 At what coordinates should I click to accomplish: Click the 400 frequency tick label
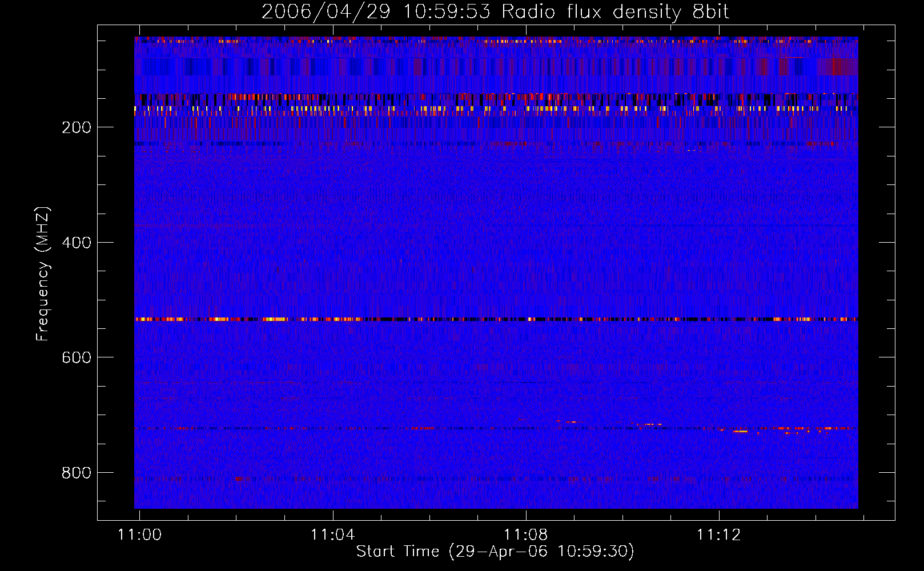pos(77,243)
